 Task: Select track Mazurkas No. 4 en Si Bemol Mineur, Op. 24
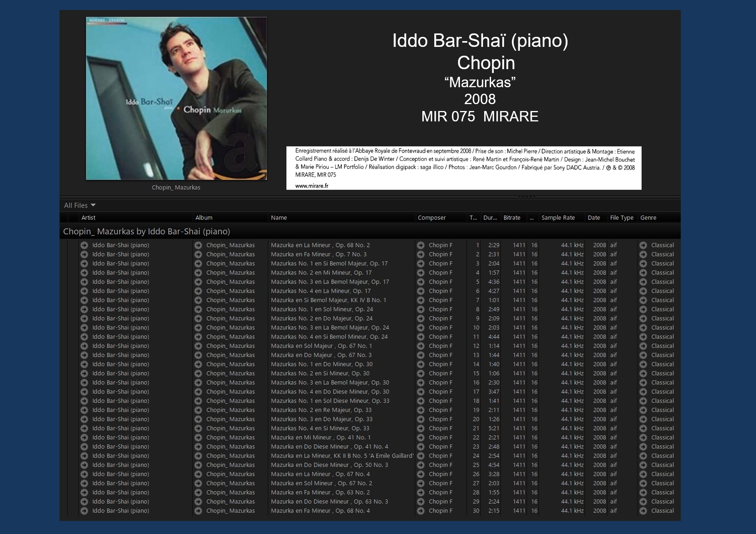coord(329,337)
